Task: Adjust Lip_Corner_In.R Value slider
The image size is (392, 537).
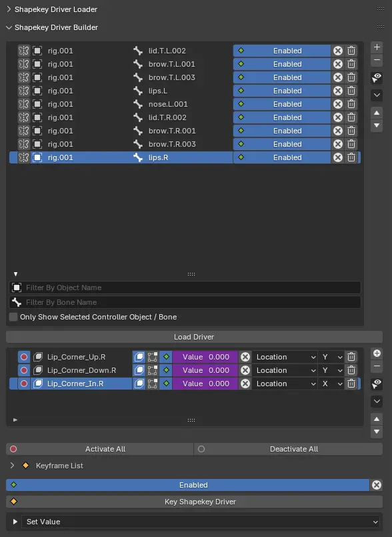Action: [x=205, y=384]
